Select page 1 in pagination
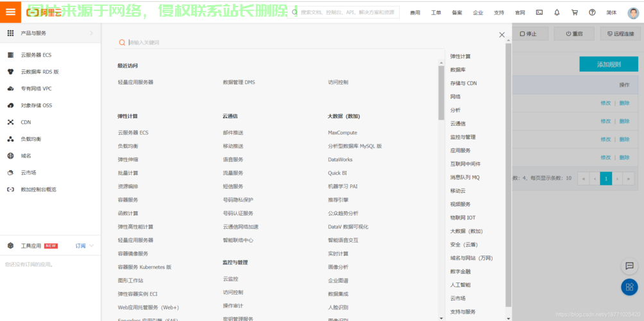This screenshot has width=644, height=321. click(606, 178)
